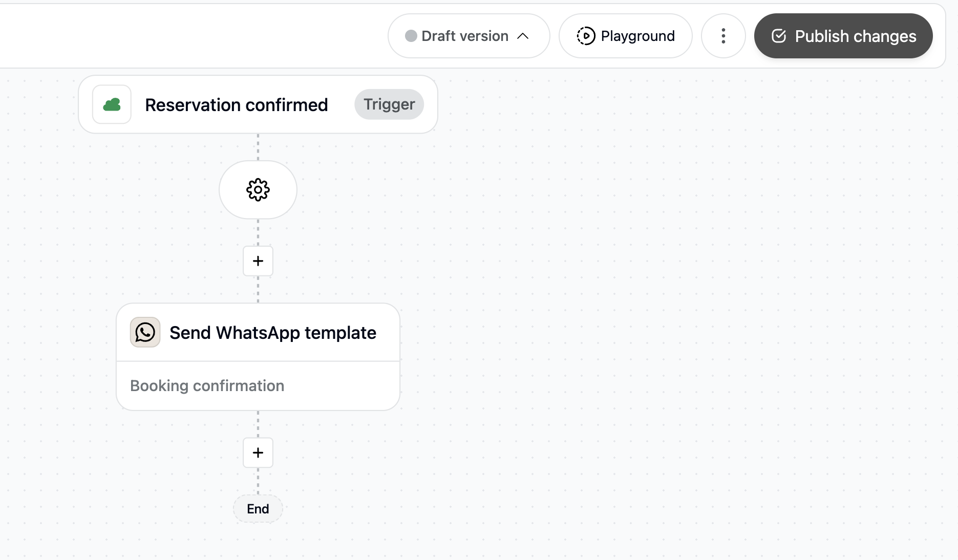Image resolution: width=958 pixels, height=560 pixels.
Task: Click the Trigger badge
Action: (389, 104)
